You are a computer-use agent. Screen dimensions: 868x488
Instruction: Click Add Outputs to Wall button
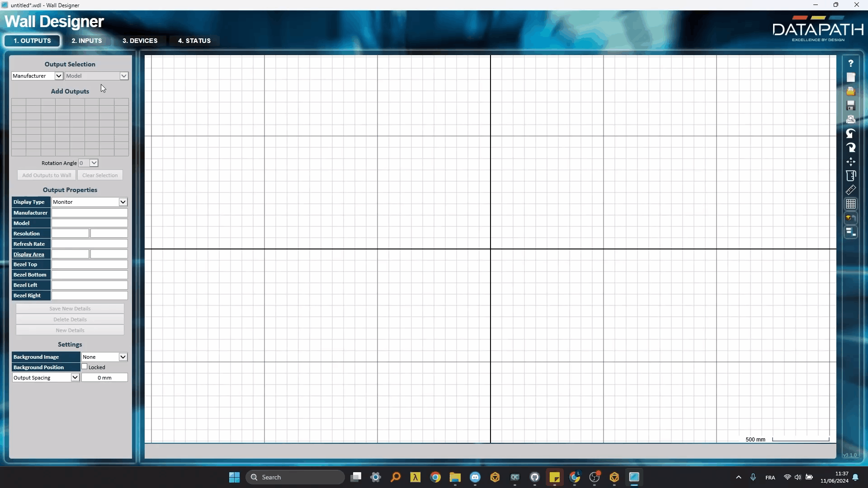[x=47, y=175]
